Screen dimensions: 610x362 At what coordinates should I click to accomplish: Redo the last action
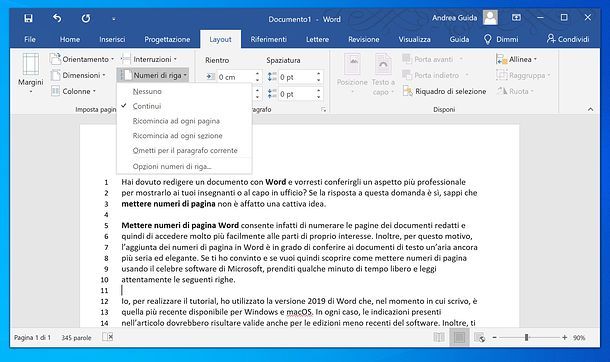point(86,18)
